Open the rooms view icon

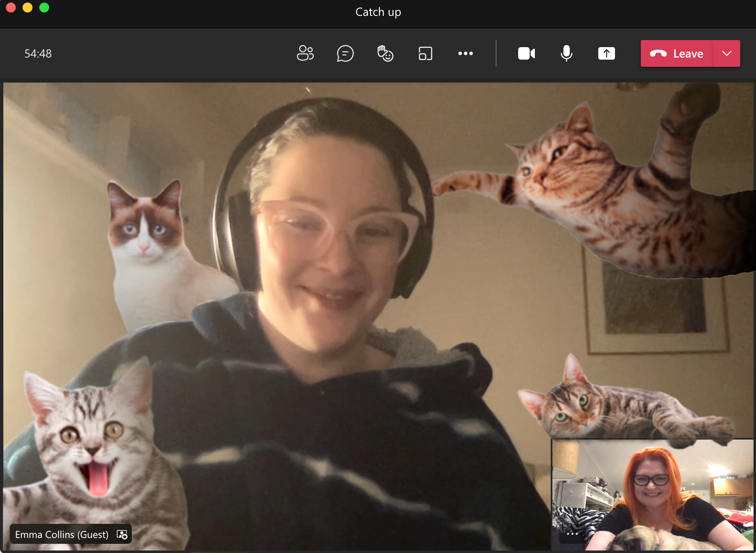pyautogui.click(x=425, y=53)
